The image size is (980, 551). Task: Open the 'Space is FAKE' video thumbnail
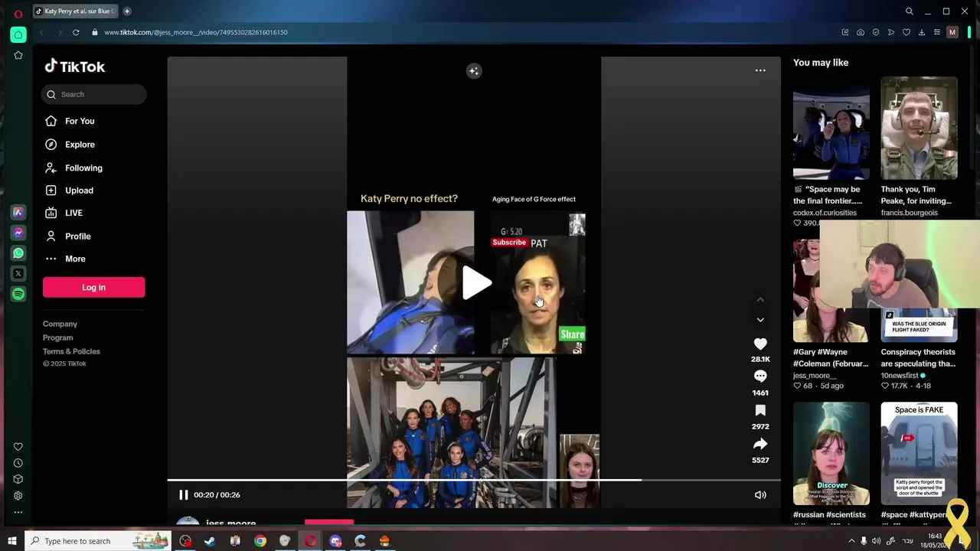tap(919, 453)
